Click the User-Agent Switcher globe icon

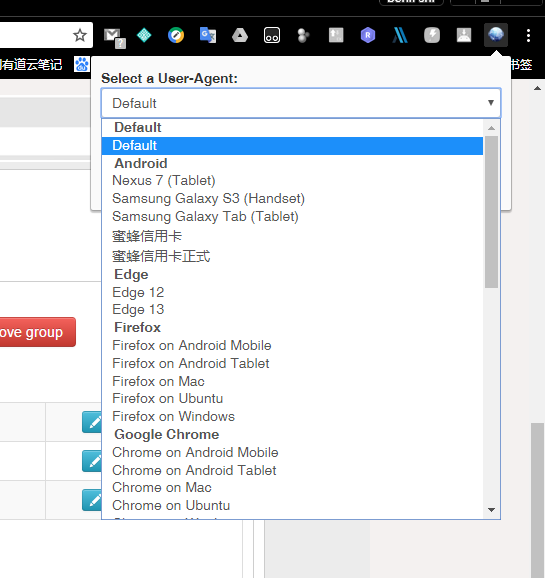point(496,35)
